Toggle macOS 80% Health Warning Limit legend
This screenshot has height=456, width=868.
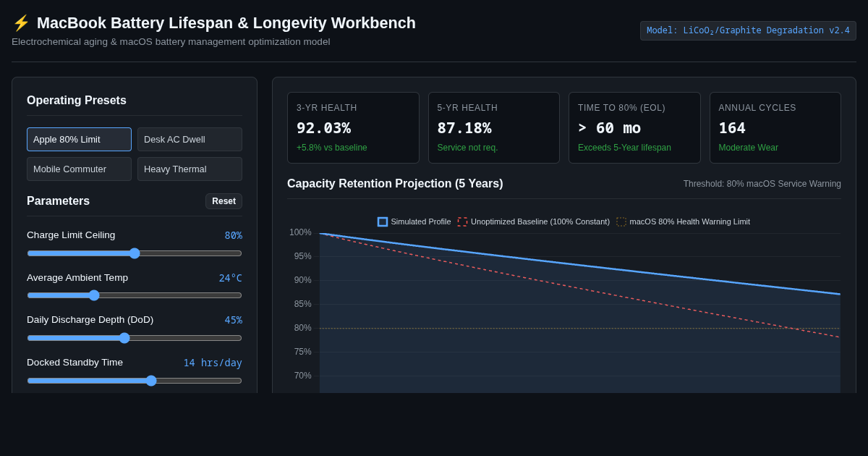(684, 221)
